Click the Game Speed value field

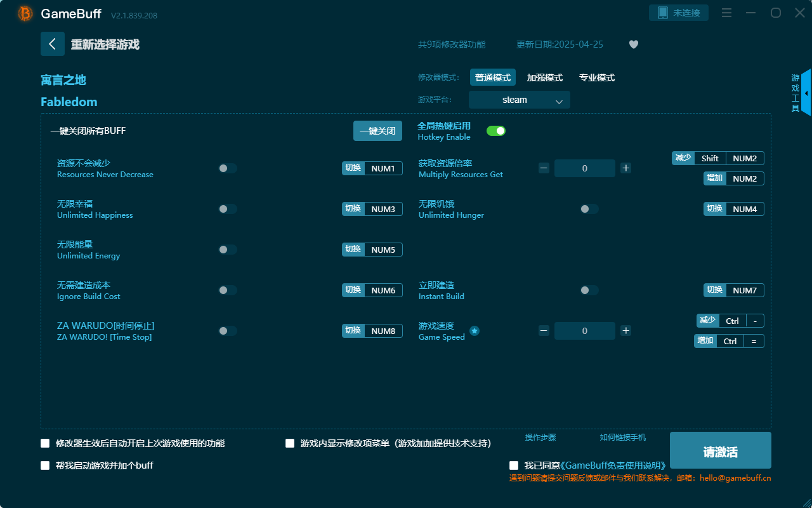(x=585, y=331)
